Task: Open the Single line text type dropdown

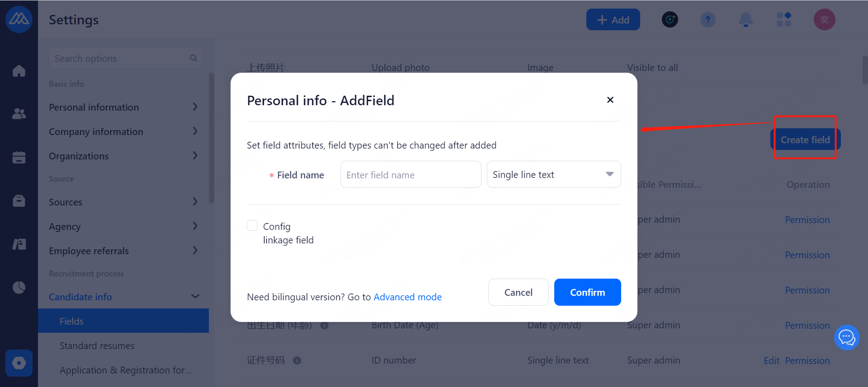Action: [x=553, y=174]
